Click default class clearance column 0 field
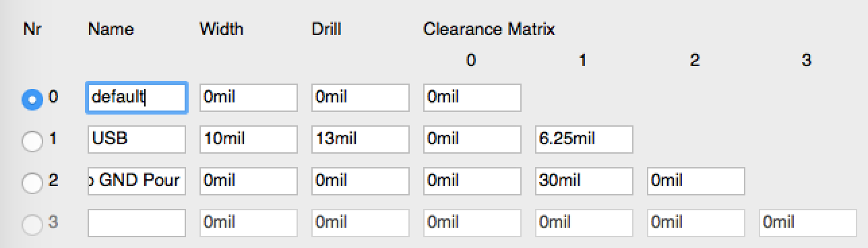Viewport: 868px width, 248px height. click(x=472, y=98)
